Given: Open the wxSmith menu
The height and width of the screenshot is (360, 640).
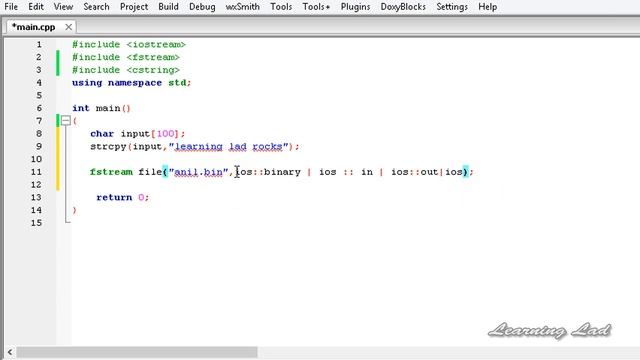Looking at the screenshot, I should 242,7.
